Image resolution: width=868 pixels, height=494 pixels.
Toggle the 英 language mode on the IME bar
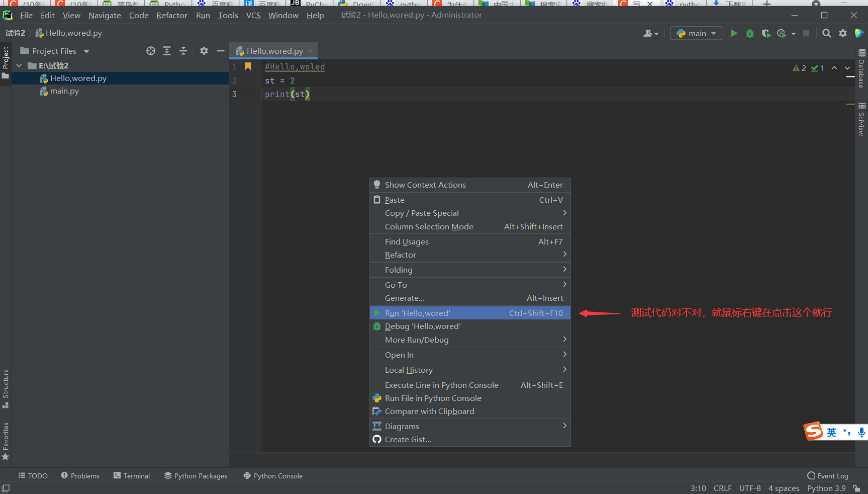click(832, 432)
